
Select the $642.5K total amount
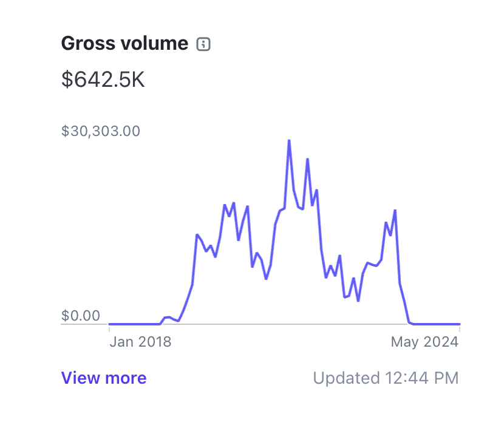(x=103, y=80)
